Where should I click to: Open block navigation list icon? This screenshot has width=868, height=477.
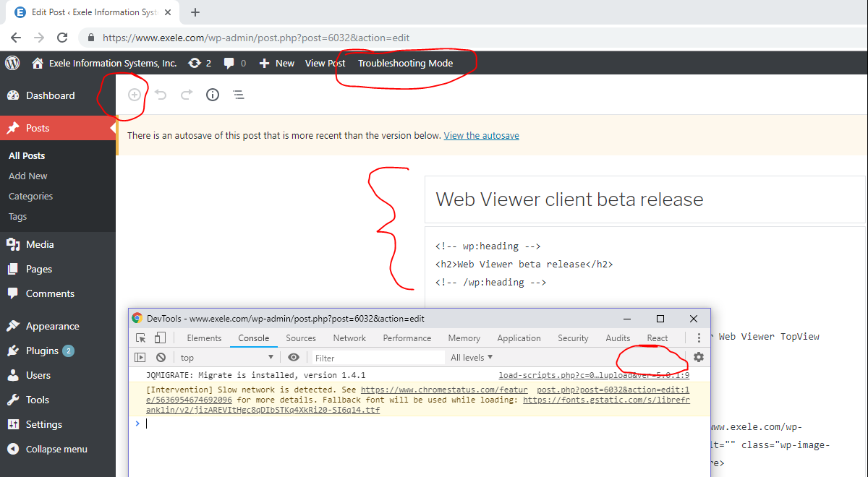pyautogui.click(x=239, y=95)
